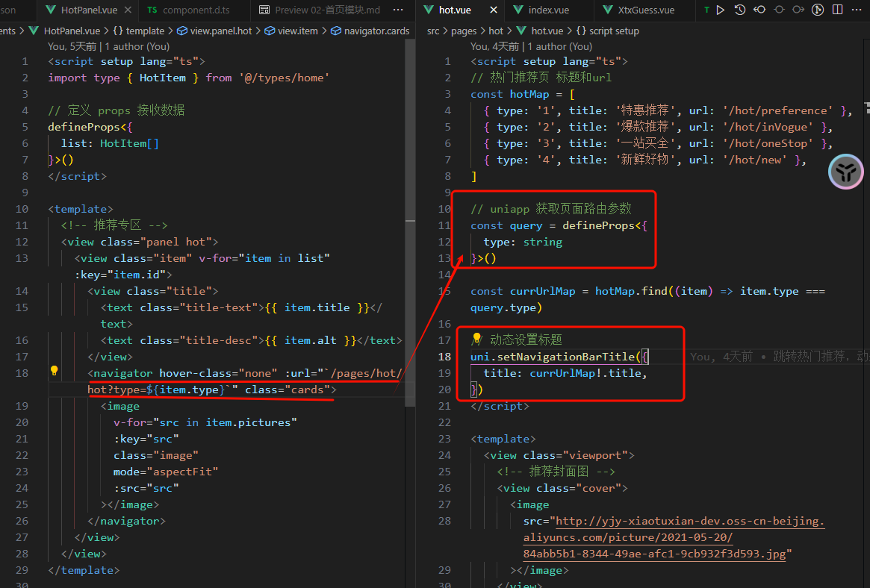Click the green T icon in editor toolbar
This screenshot has height=588, width=870.
click(706, 10)
